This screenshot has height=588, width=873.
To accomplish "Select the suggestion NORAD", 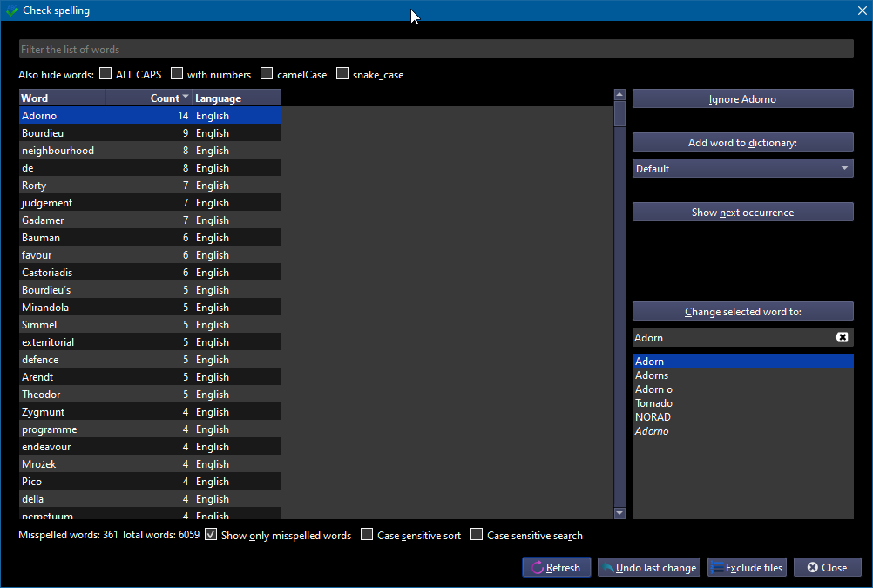I will 742,417.
